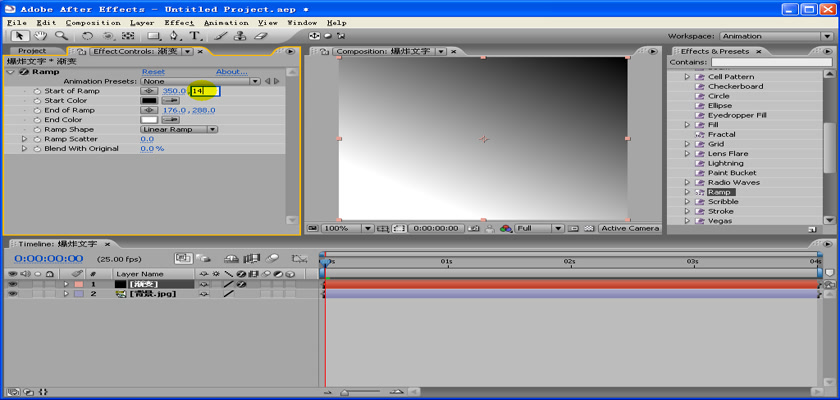This screenshot has height=400, width=840.
Task: Activate the Clone Stamp tool
Action: (240, 36)
